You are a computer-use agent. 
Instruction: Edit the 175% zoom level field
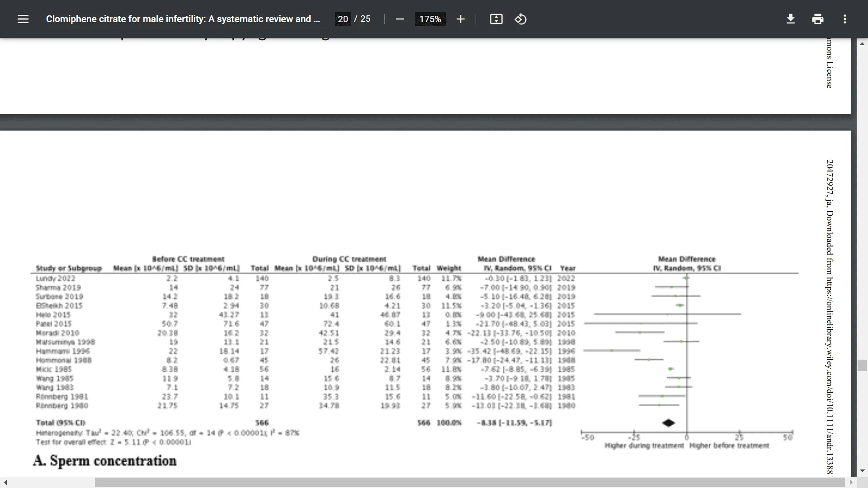pos(430,19)
